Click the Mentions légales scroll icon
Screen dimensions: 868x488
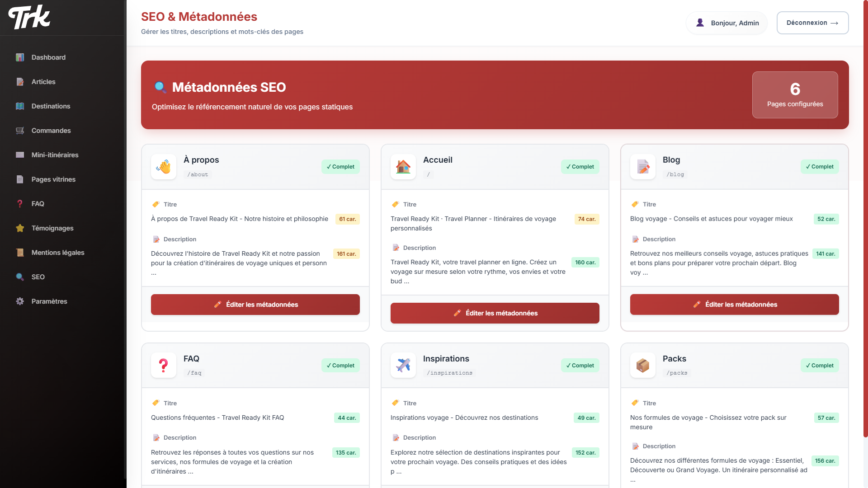20,253
